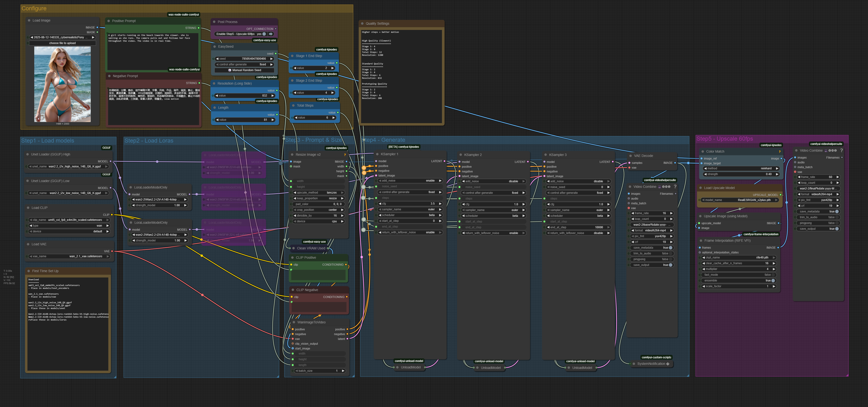Collapse the WanImageToVideo node

pyautogui.click(x=294, y=322)
